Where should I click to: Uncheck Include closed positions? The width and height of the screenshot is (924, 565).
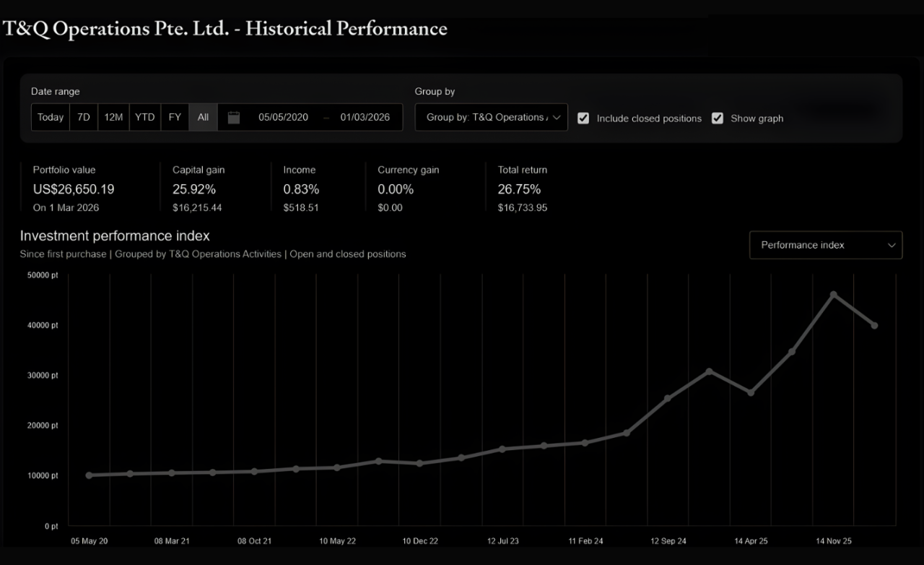point(583,118)
